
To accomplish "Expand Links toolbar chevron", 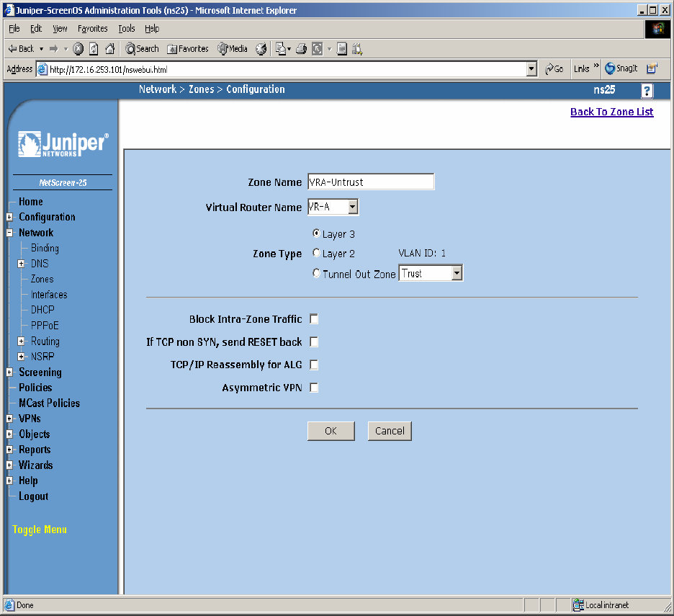I will pos(596,66).
